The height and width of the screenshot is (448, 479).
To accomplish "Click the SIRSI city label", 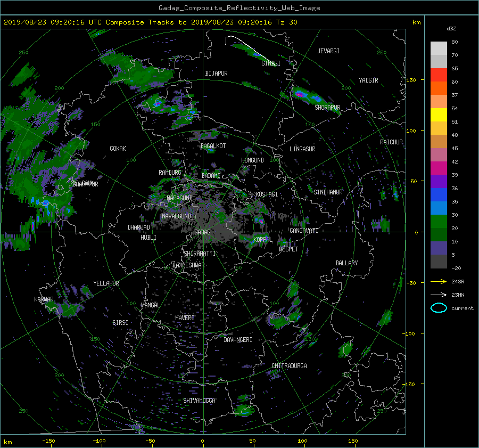I will click(120, 323).
